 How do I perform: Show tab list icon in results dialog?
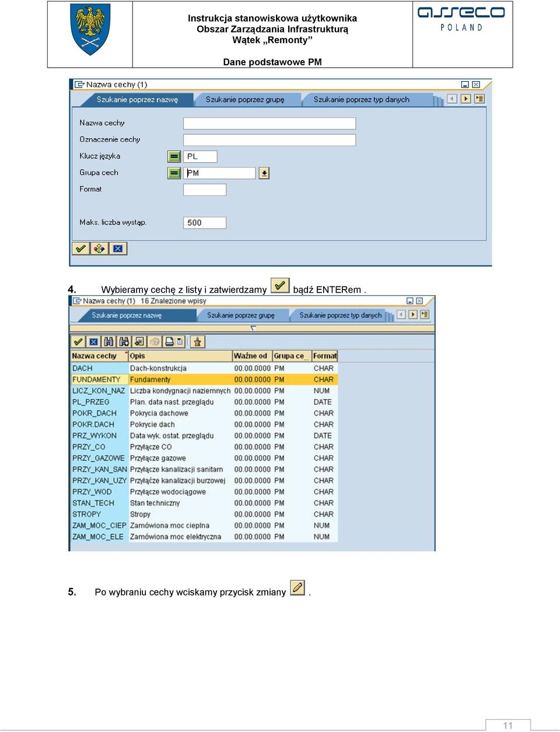click(425, 315)
